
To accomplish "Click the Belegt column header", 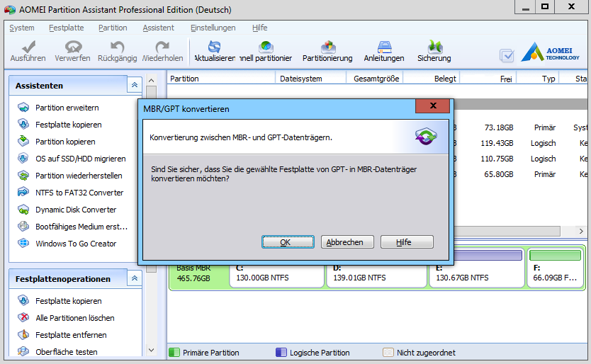I will (x=432, y=79).
